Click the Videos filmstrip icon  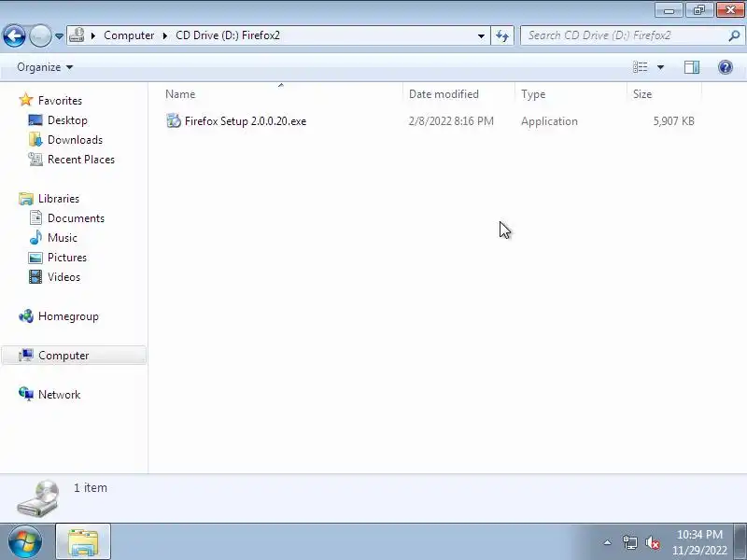click(35, 276)
